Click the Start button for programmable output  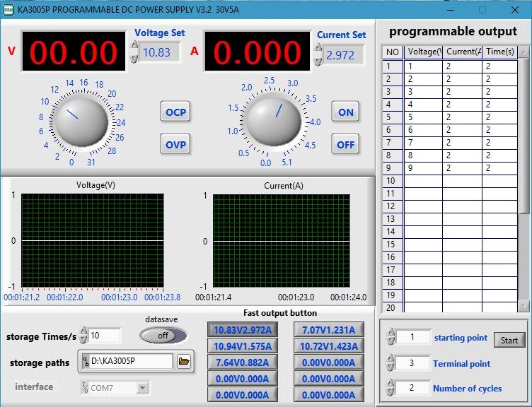(x=509, y=340)
